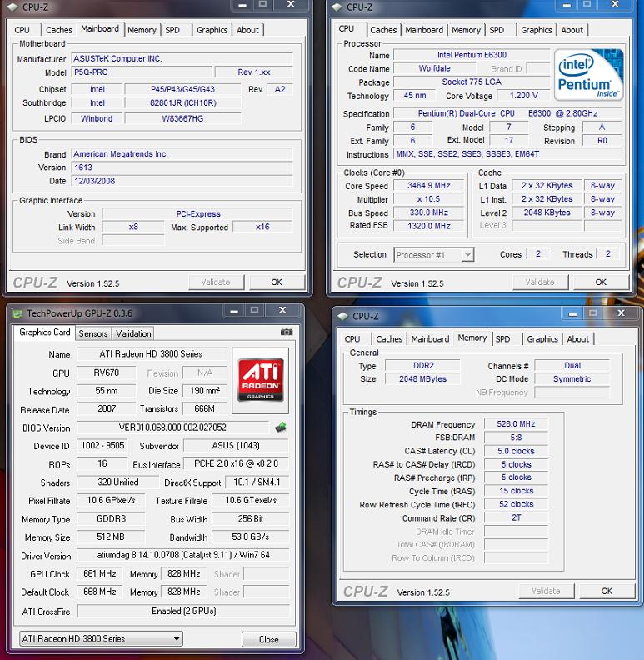Click the GPU name 'RV670' value
Viewport: 644px width, 660px height.
tap(106, 372)
